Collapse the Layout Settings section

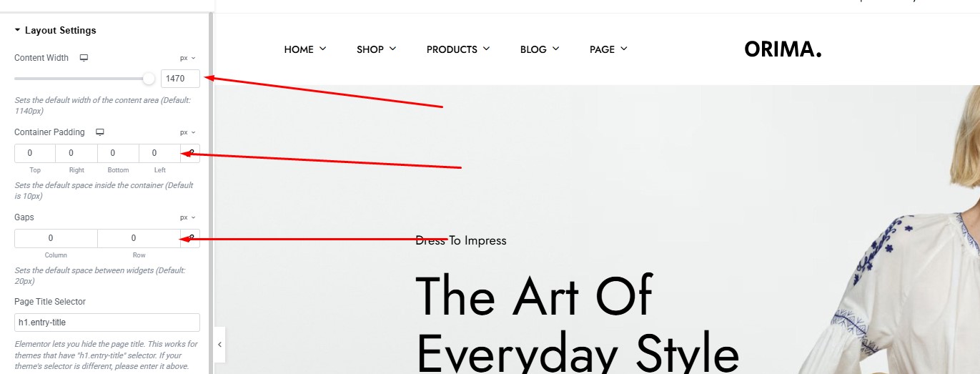pos(17,31)
